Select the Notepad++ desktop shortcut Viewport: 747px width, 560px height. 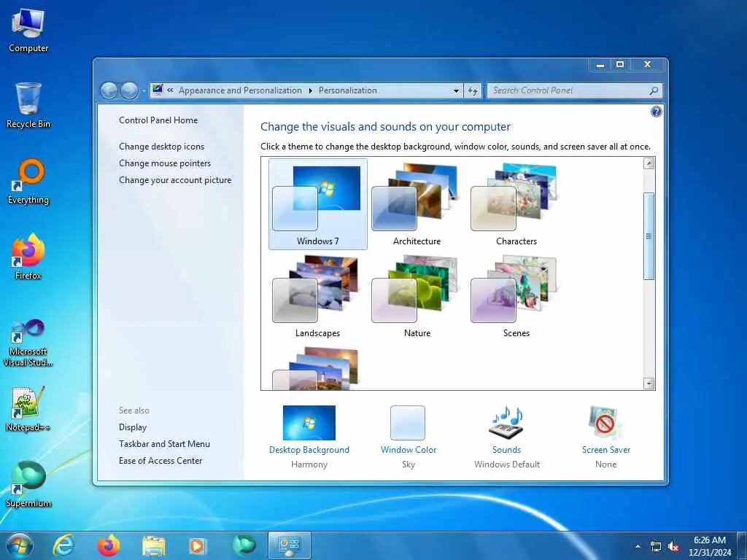click(x=28, y=408)
